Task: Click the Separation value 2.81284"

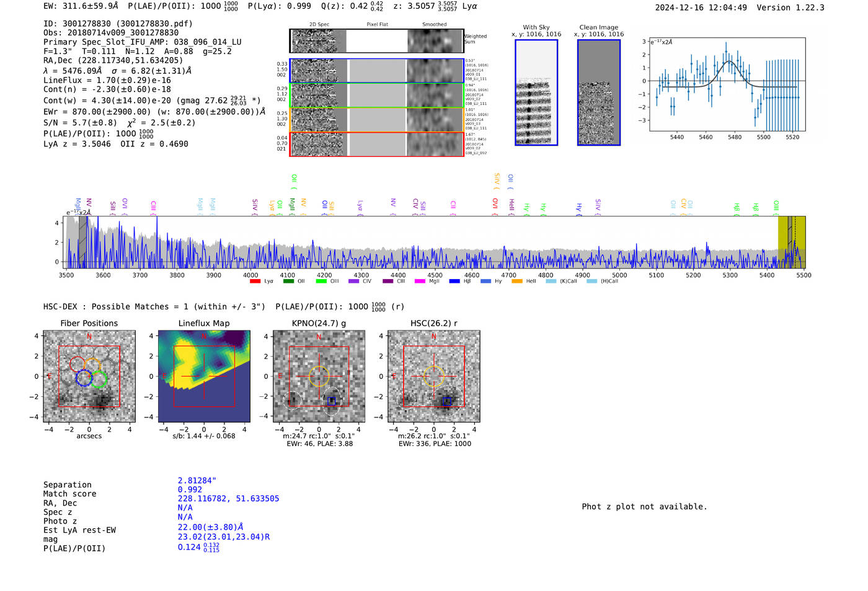Action: point(197,481)
